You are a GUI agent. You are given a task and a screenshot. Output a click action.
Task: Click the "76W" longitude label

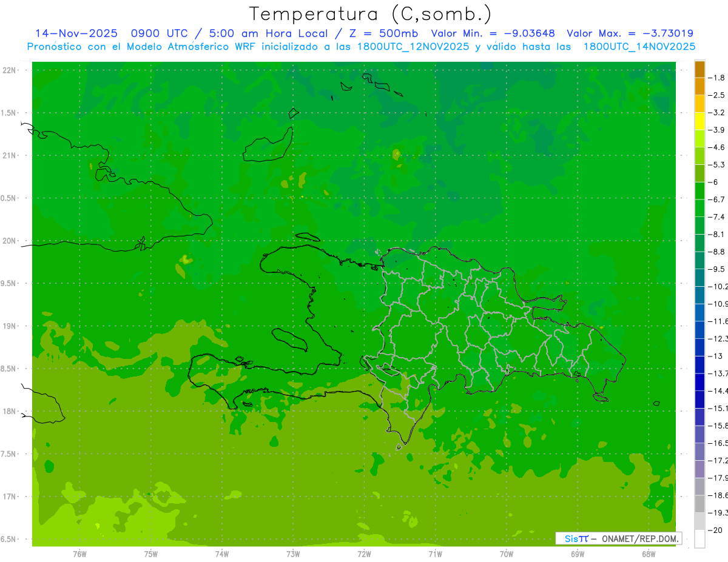[x=79, y=554]
